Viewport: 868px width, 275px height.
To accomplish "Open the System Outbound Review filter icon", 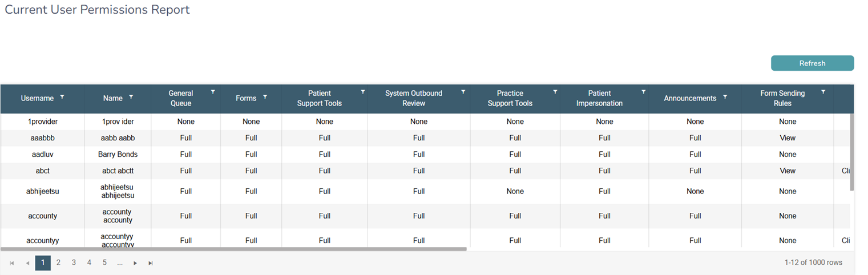I will pyautogui.click(x=463, y=92).
